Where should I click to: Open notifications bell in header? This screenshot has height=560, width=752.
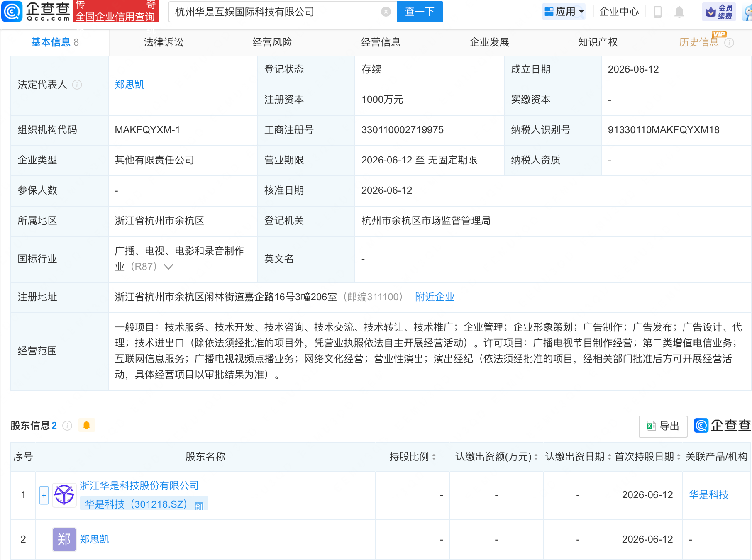point(679,12)
